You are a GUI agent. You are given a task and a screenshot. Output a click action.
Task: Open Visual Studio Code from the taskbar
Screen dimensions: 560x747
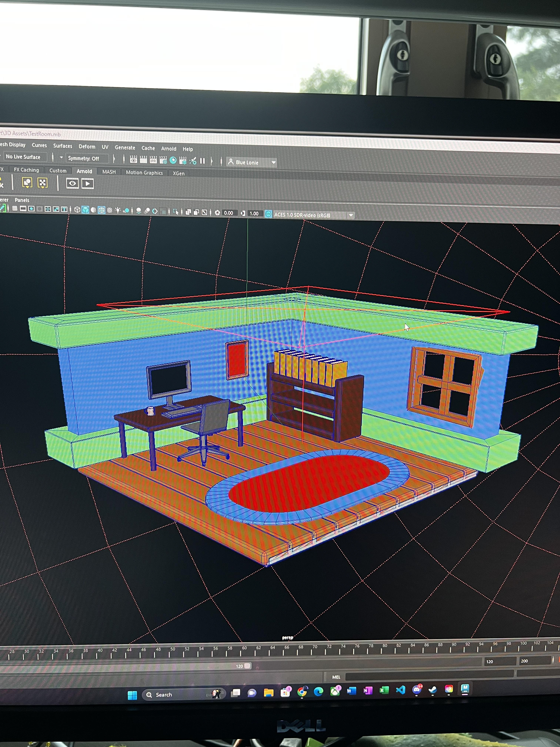401,690
